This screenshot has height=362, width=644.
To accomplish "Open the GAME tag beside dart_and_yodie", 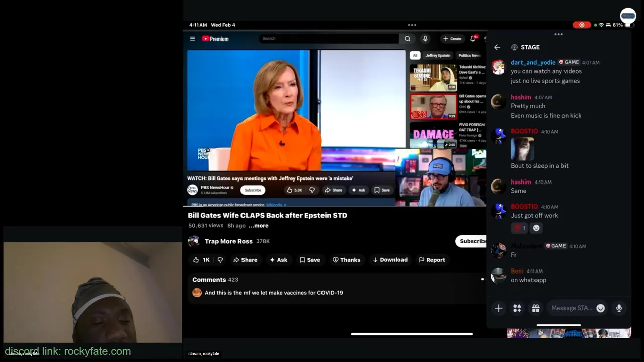I will [569, 62].
